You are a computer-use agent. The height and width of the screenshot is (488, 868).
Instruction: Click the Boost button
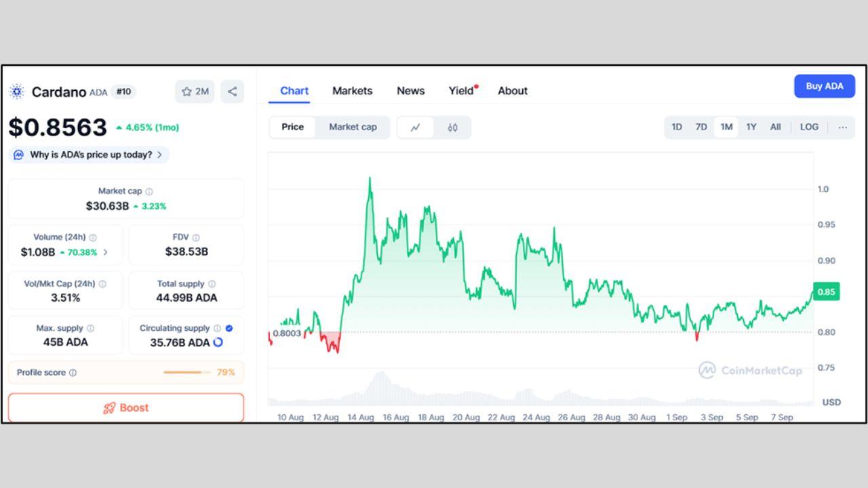point(125,407)
